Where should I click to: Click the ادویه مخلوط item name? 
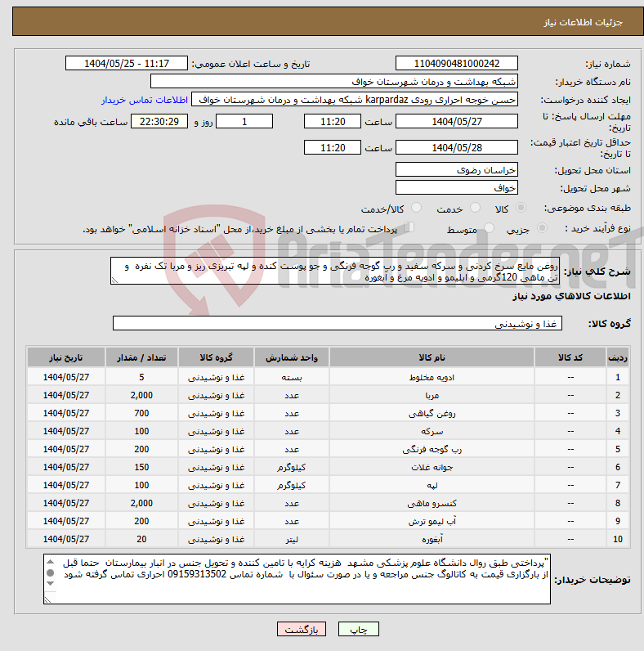(432, 377)
